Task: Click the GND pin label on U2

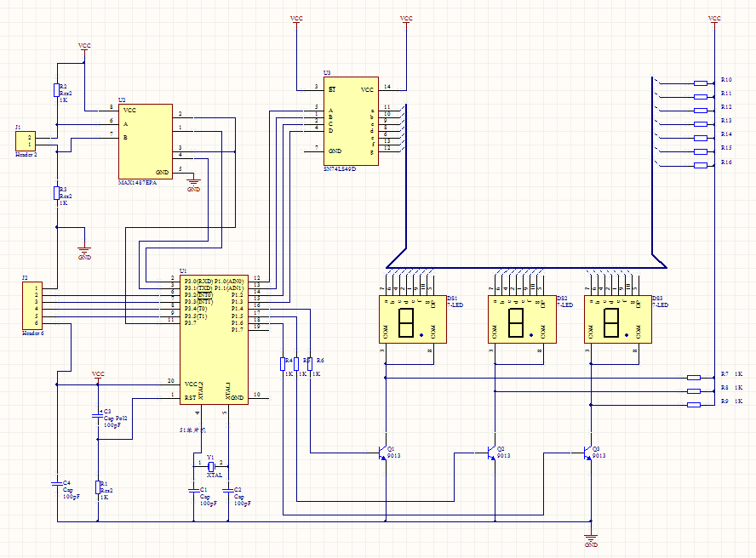Action: coord(162,172)
